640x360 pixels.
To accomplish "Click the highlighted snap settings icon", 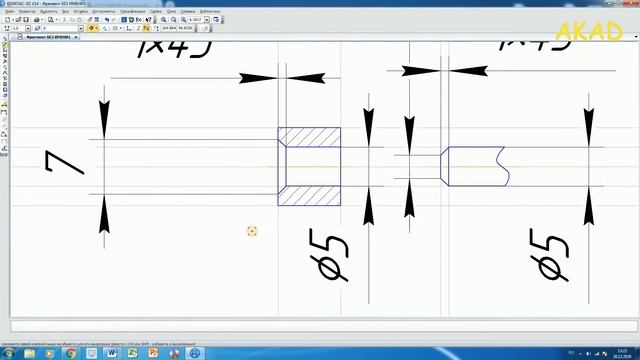I will click(91, 28).
